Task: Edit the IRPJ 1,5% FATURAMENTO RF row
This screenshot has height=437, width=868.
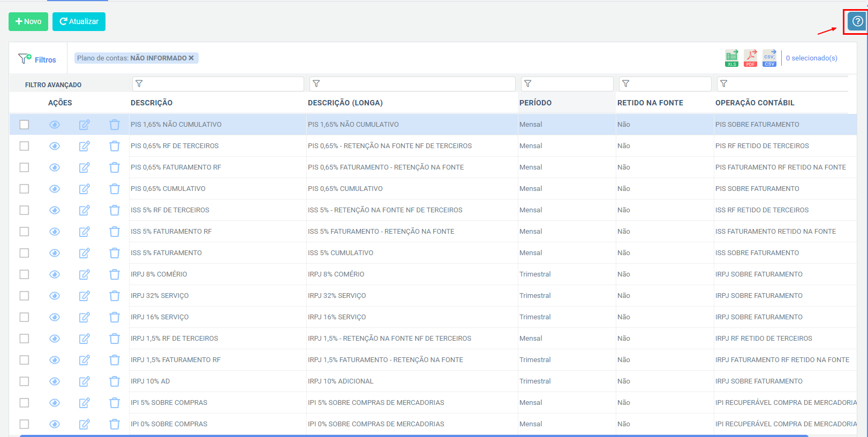Action: coord(85,360)
